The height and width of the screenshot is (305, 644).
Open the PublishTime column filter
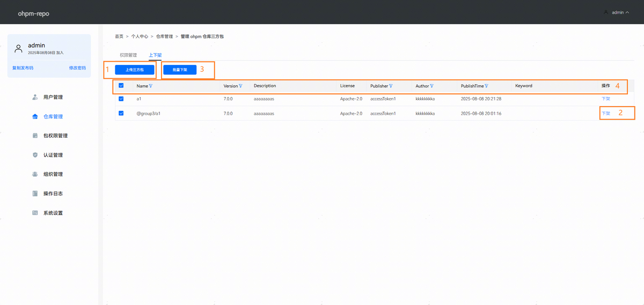tap(486, 86)
